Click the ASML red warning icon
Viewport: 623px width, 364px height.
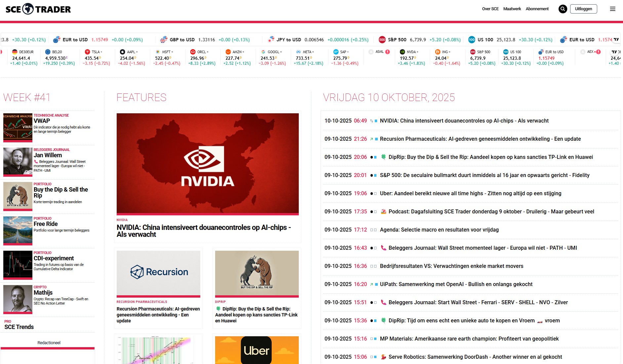point(388,52)
